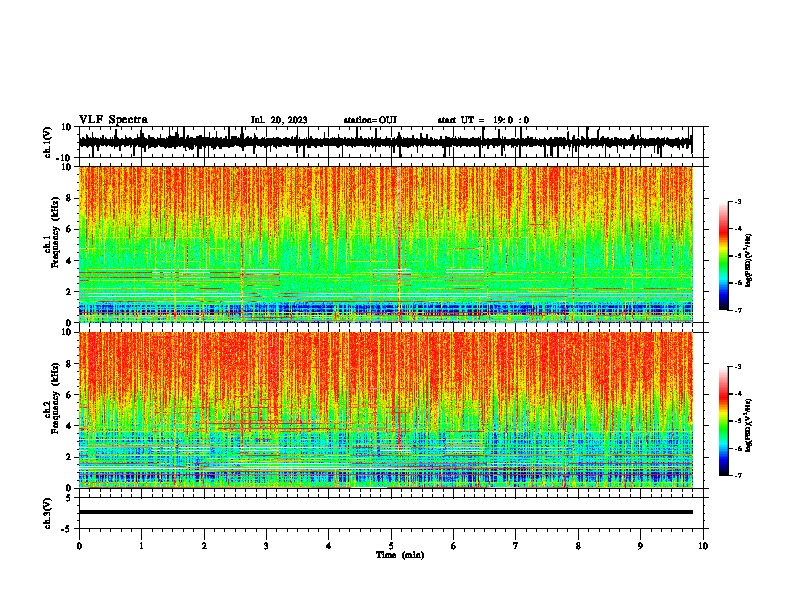
Task: Click the ch.2 spectrogram "6" kHz tick label
Action: point(69,395)
